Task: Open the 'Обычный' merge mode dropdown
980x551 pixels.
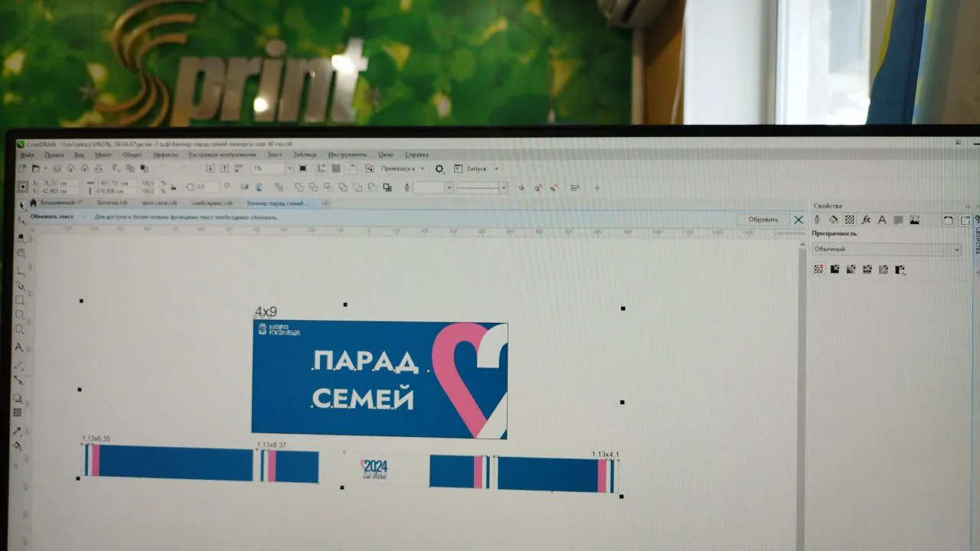Action: click(887, 249)
